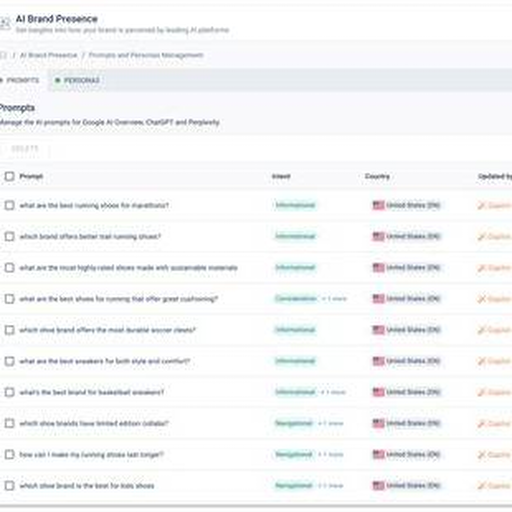Viewport: 512px width, 512px height.
Task: Click the DELETE button
Action: point(25,148)
